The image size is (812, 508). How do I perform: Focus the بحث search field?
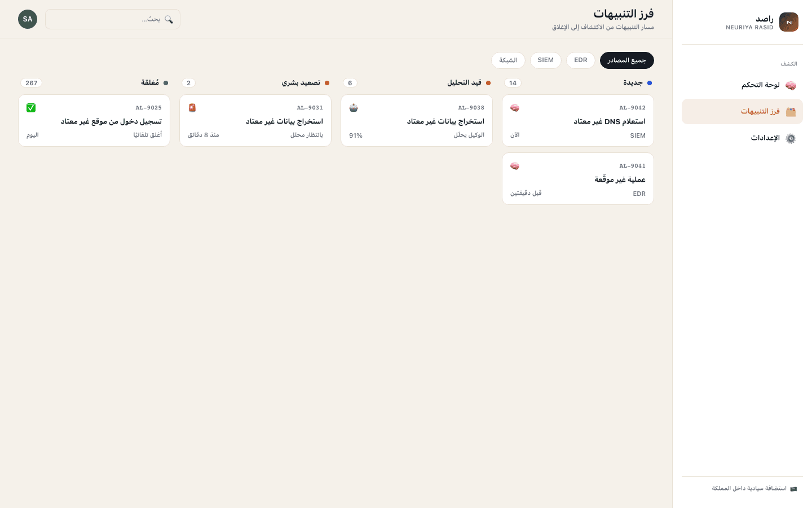pyautogui.click(x=113, y=19)
